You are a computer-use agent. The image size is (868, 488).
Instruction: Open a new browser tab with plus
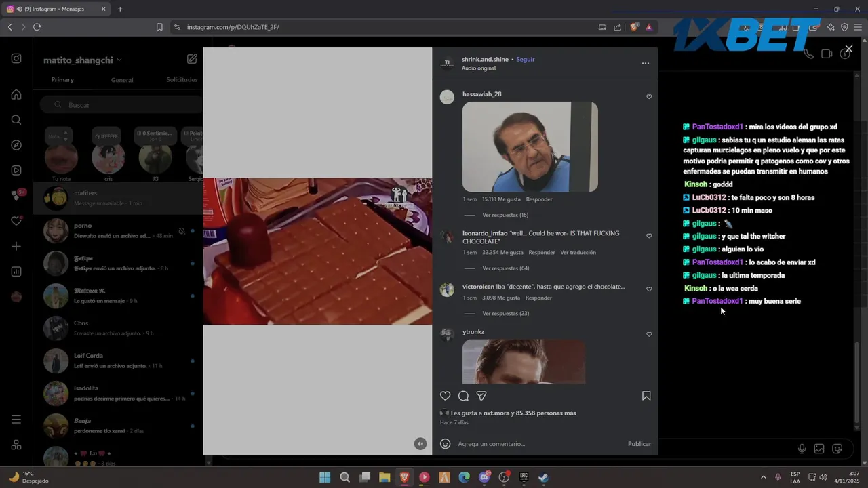120,9
